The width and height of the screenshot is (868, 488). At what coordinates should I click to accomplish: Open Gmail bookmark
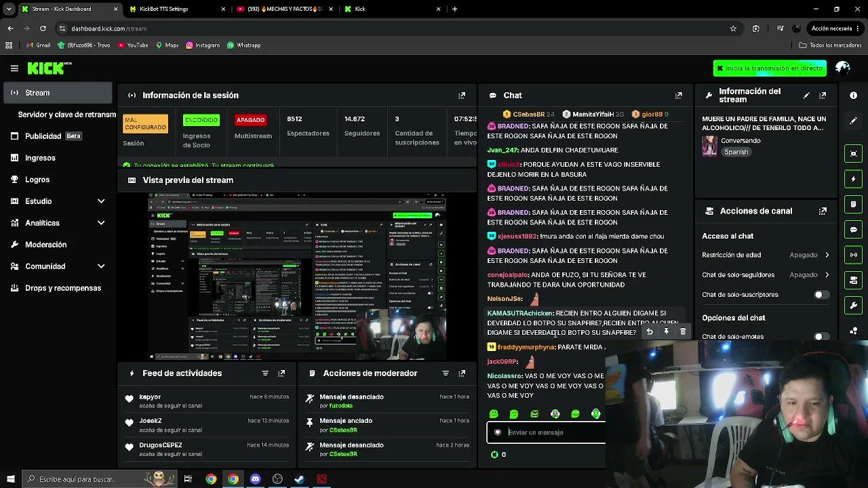coord(38,45)
